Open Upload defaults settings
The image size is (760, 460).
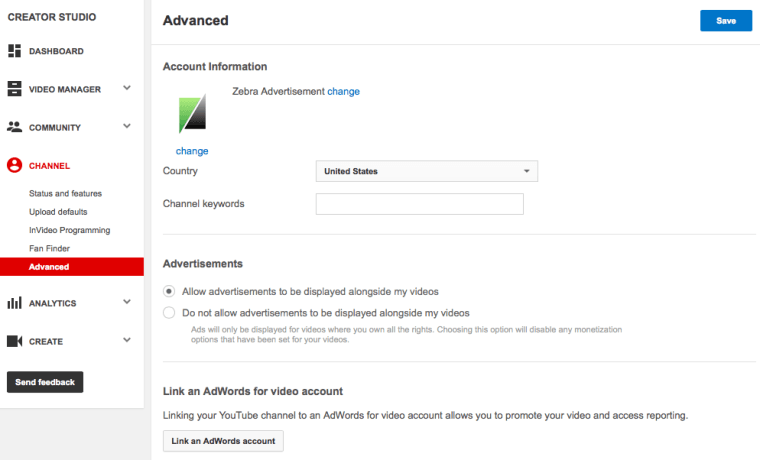click(x=58, y=212)
